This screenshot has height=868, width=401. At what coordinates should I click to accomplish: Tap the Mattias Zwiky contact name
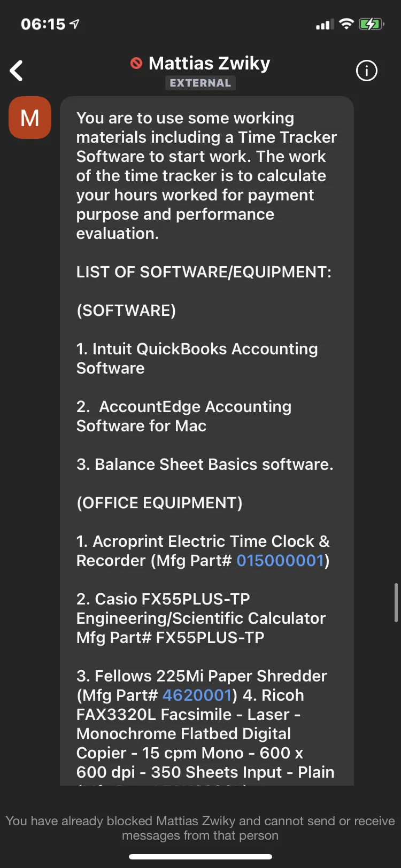click(209, 63)
